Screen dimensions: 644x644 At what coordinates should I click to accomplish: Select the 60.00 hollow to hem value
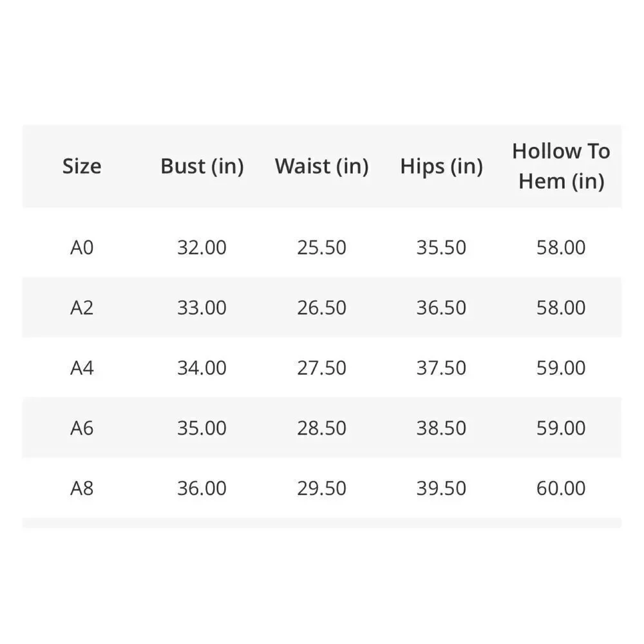[x=561, y=488]
